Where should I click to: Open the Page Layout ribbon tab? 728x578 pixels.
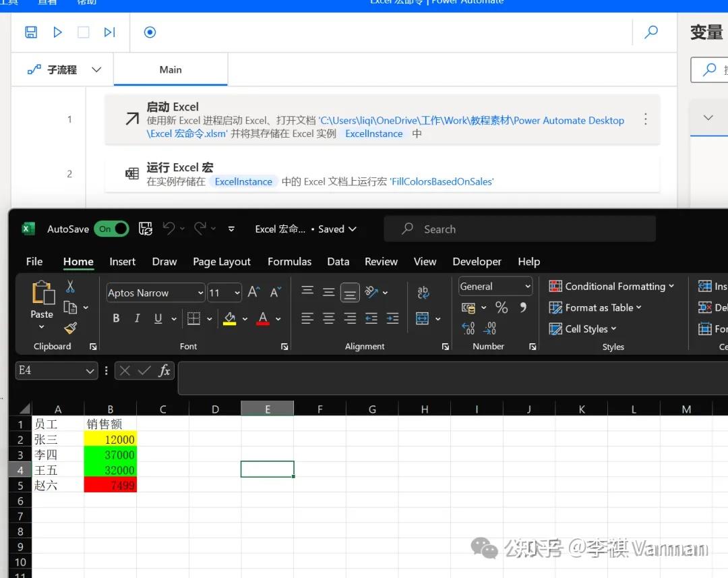point(222,262)
